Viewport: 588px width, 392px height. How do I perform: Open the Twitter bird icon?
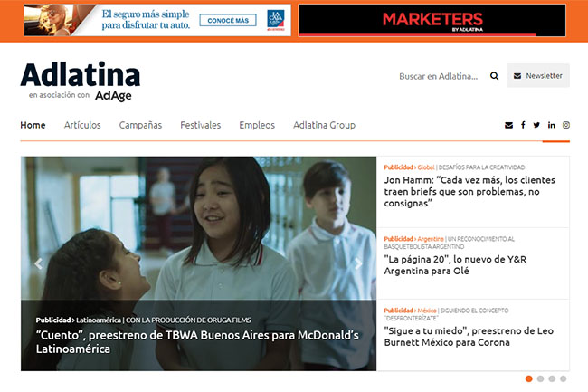[536, 125]
